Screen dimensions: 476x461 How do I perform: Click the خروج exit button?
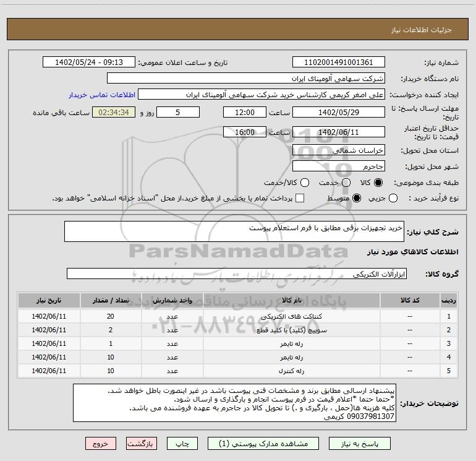point(101,444)
